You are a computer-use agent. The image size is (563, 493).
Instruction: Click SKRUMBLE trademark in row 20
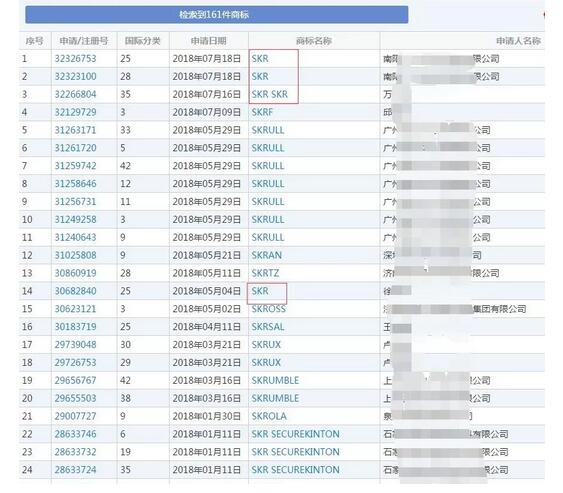point(275,398)
